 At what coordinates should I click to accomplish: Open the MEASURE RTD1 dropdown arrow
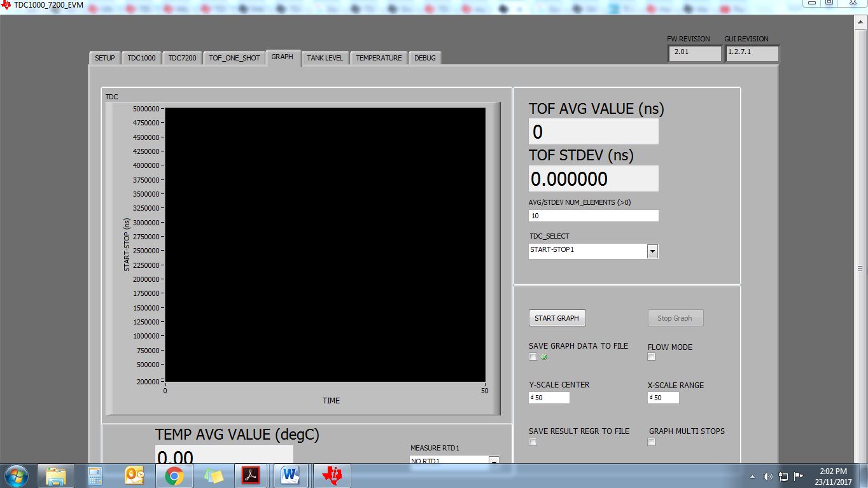(494, 461)
